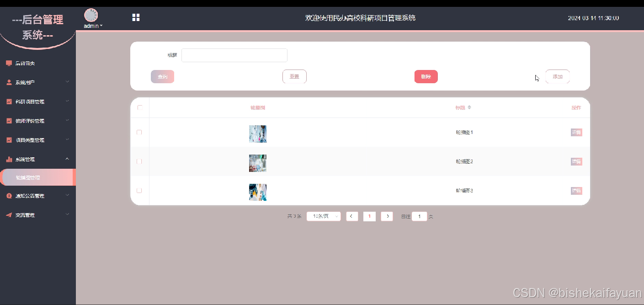The image size is (644, 305).
Task: Click the 轮播图 column header
Action: (258, 107)
